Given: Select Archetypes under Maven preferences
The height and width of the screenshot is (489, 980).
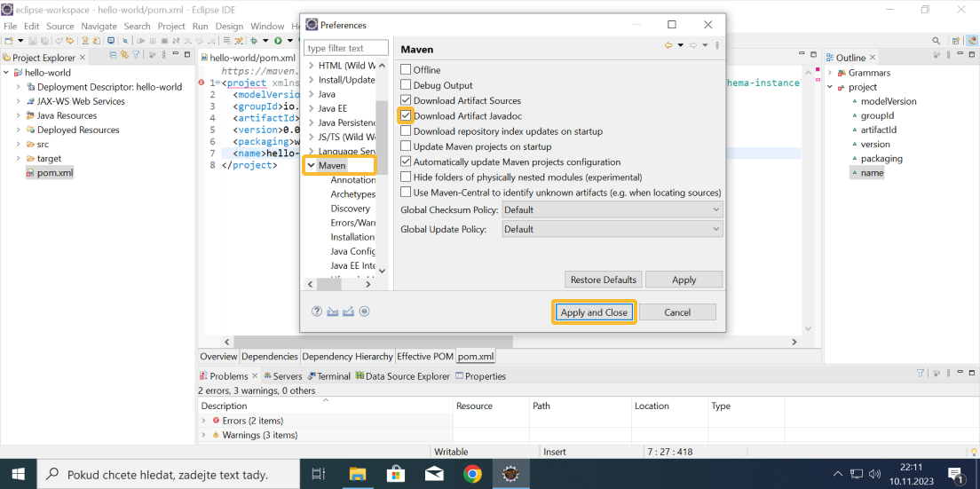Looking at the screenshot, I should coord(352,194).
